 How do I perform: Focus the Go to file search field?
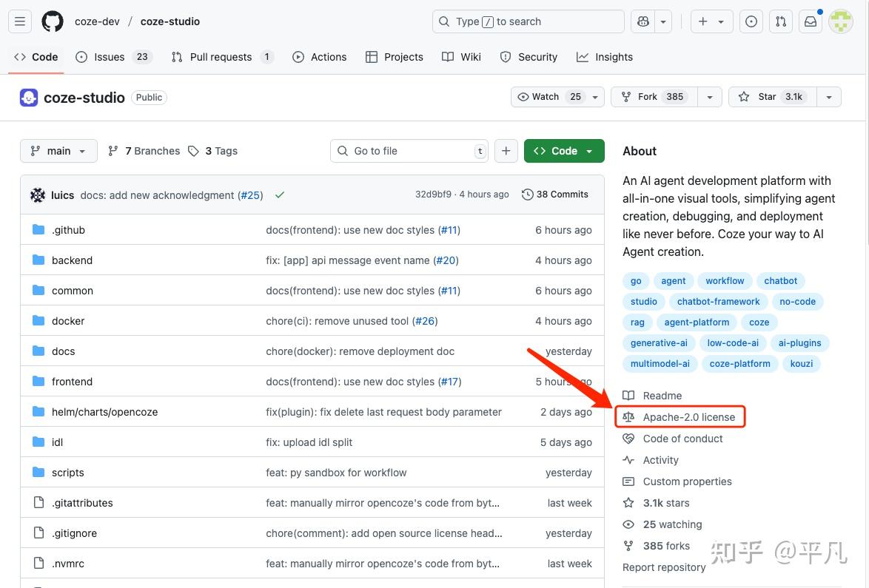[x=409, y=151]
